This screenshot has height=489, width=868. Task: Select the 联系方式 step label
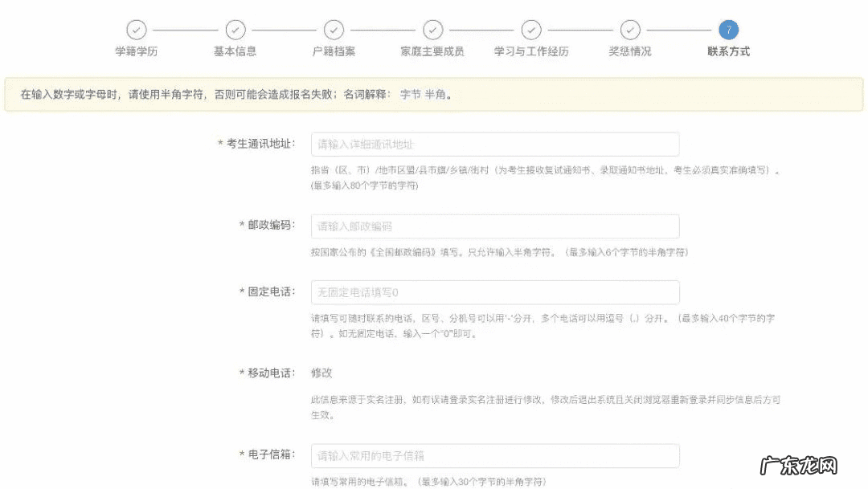[x=729, y=50]
